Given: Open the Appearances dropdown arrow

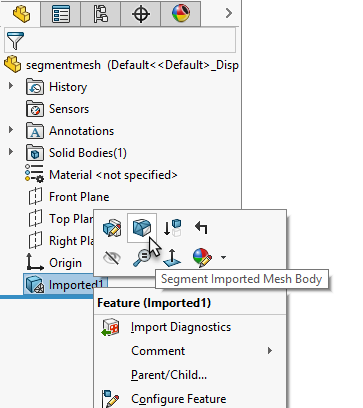Looking at the screenshot, I should coord(223,257).
